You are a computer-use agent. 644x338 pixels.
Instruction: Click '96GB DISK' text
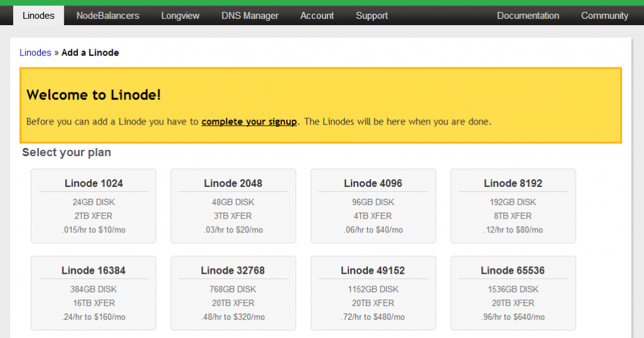pyautogui.click(x=373, y=202)
